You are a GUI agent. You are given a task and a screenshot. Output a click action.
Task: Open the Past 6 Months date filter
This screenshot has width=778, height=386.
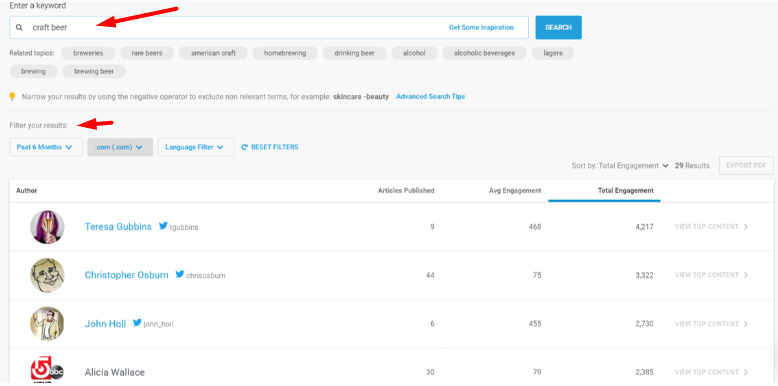(x=46, y=147)
